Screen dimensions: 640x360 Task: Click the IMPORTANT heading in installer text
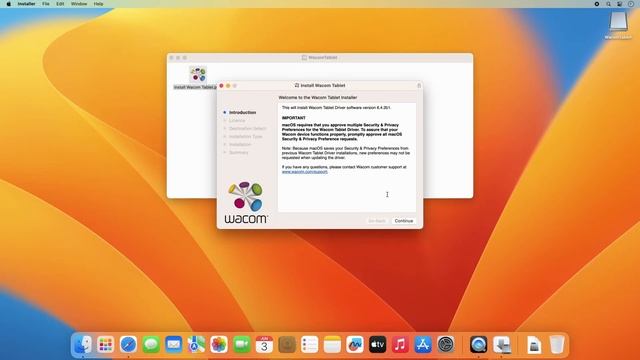[293, 118]
